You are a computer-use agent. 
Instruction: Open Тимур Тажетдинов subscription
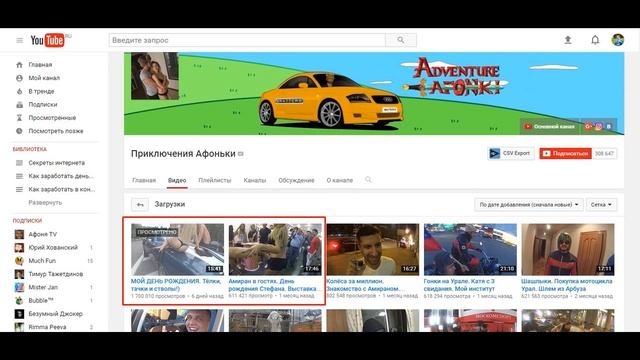[x=55, y=274]
